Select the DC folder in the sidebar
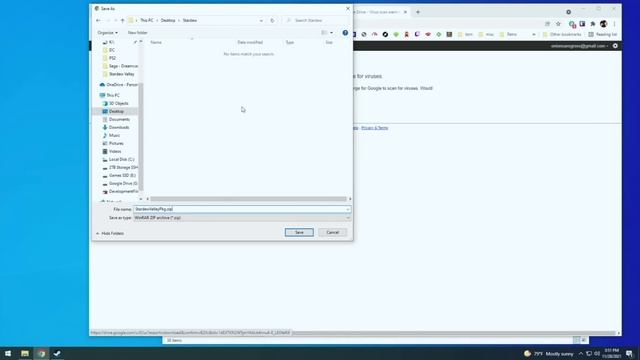The height and width of the screenshot is (360, 640). click(x=112, y=50)
